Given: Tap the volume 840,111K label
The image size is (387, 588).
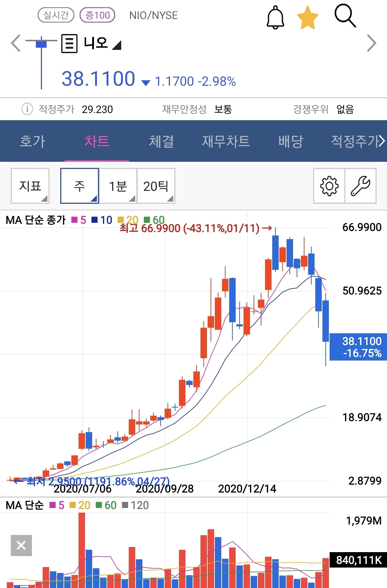Looking at the screenshot, I should 358,560.
